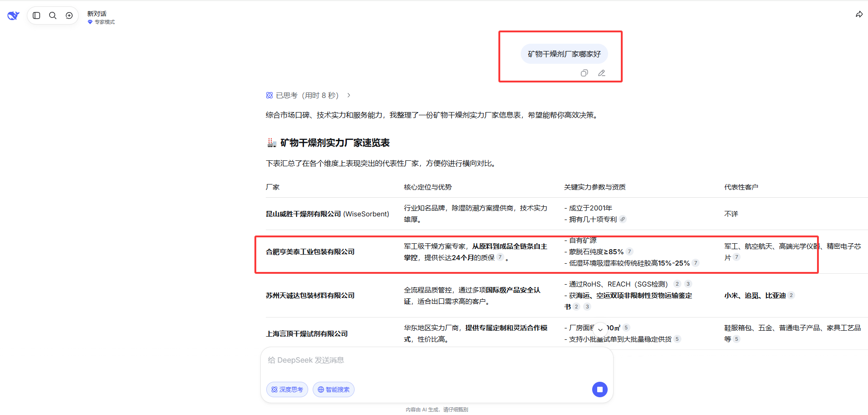Open citation 2 after 小米、追觅、比亚迪
This screenshot has width=868, height=415.
(x=791, y=295)
